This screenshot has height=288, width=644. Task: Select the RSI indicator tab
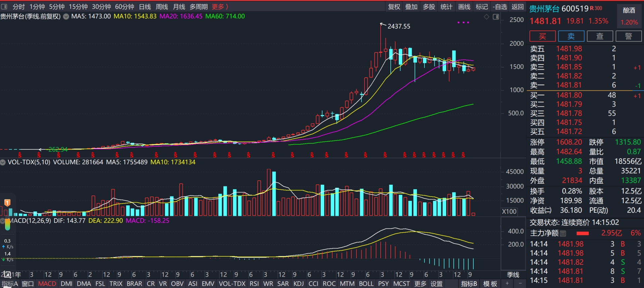click(254, 284)
